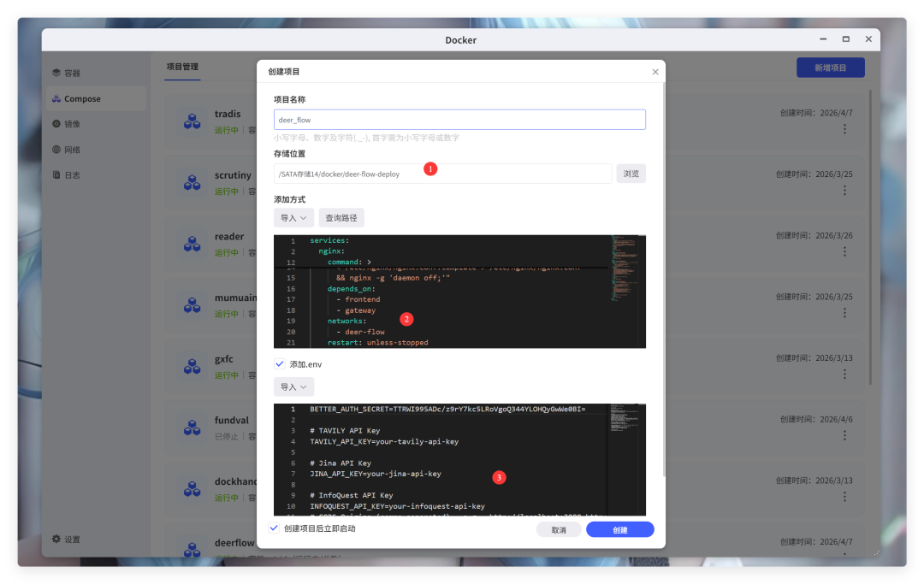This screenshot has width=924, height=584.
Task: Click the reader project name
Action: tap(229, 236)
